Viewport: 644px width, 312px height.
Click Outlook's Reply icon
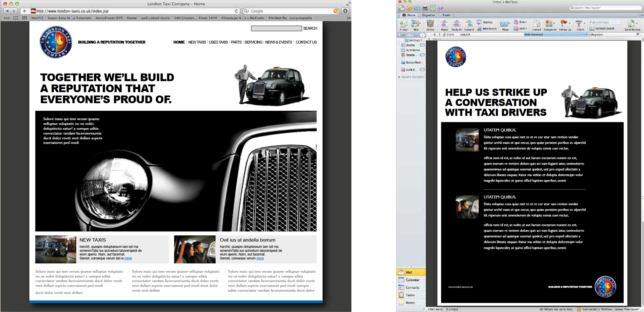click(x=444, y=25)
